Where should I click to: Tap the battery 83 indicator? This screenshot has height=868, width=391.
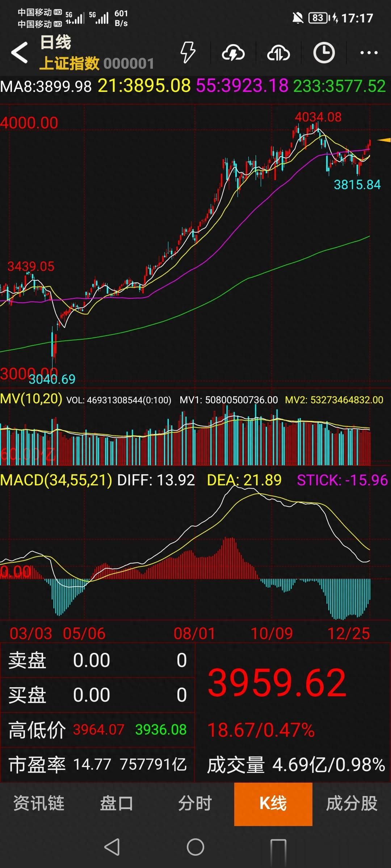click(x=318, y=18)
